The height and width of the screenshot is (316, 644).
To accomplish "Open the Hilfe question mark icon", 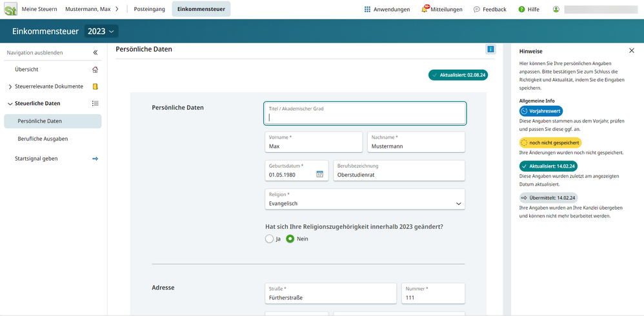I will (521, 10).
